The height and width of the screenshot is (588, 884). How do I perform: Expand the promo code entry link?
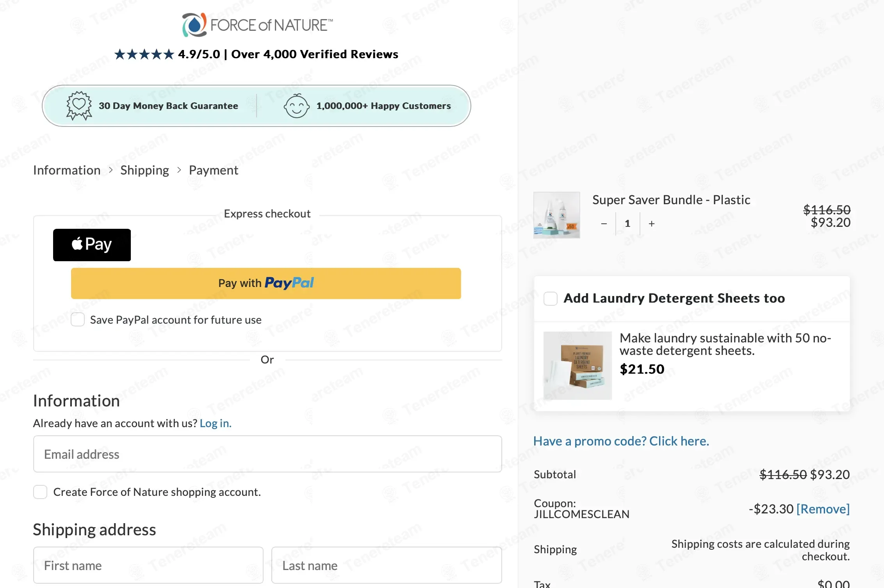(x=621, y=441)
